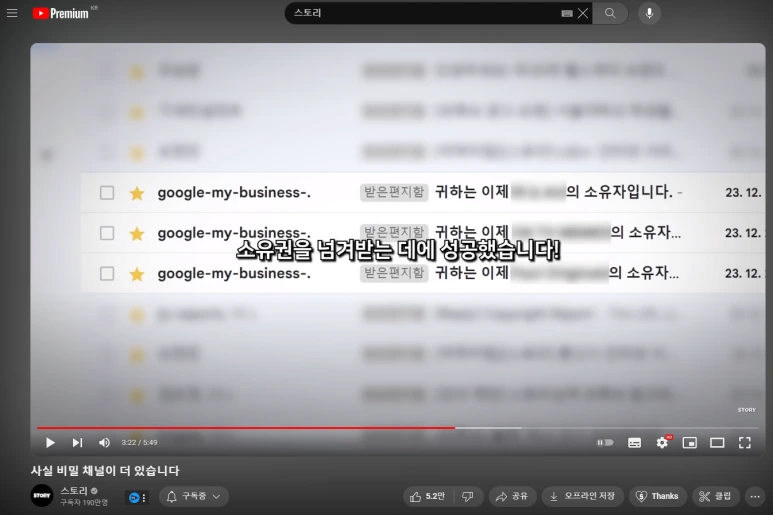Clear the search text with X
The width and height of the screenshot is (773, 515).
pyautogui.click(x=583, y=13)
